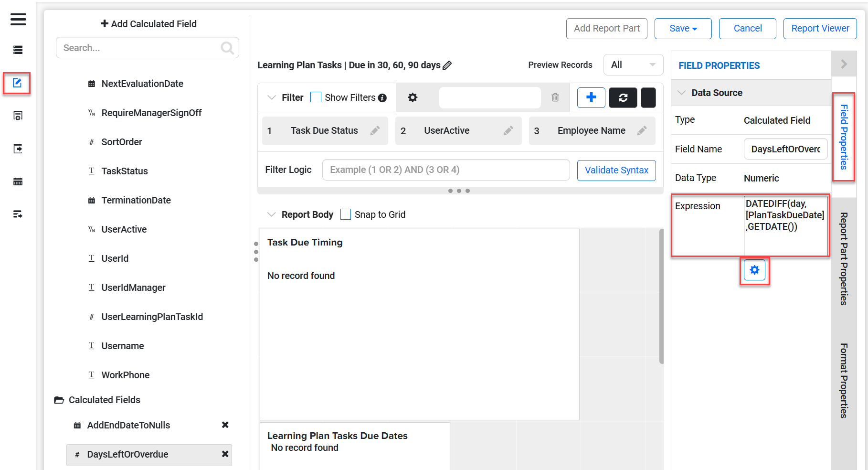This screenshot has height=470, width=868.
Task: Add a new filter with plus button
Action: (591, 97)
